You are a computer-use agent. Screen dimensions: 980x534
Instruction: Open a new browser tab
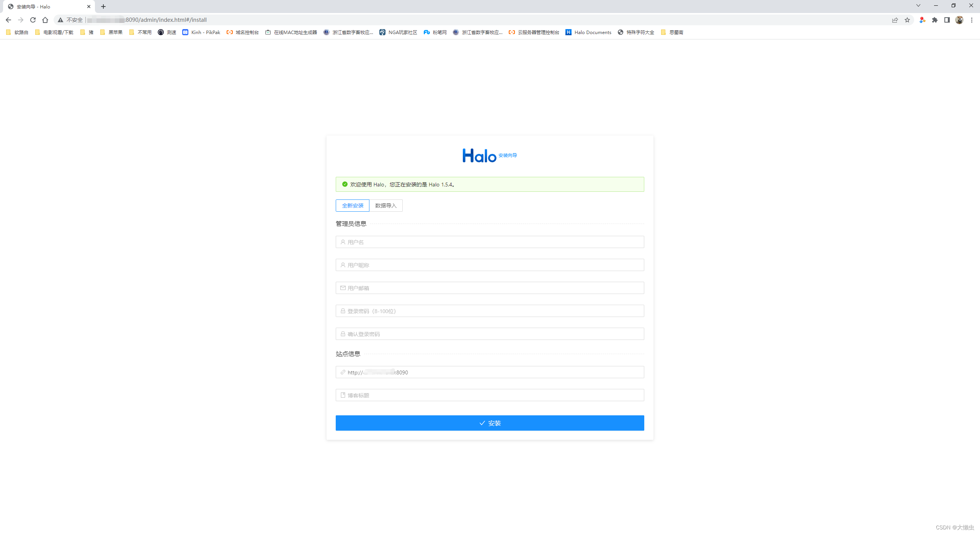(103, 7)
